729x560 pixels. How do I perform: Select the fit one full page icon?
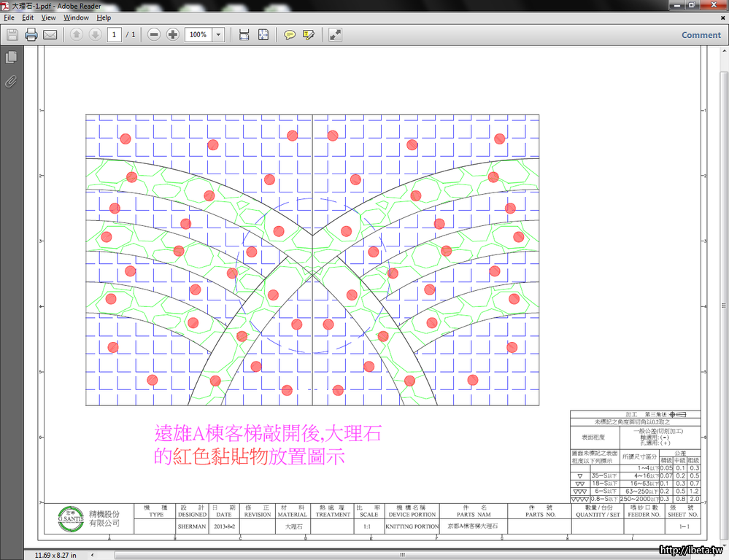tap(263, 34)
